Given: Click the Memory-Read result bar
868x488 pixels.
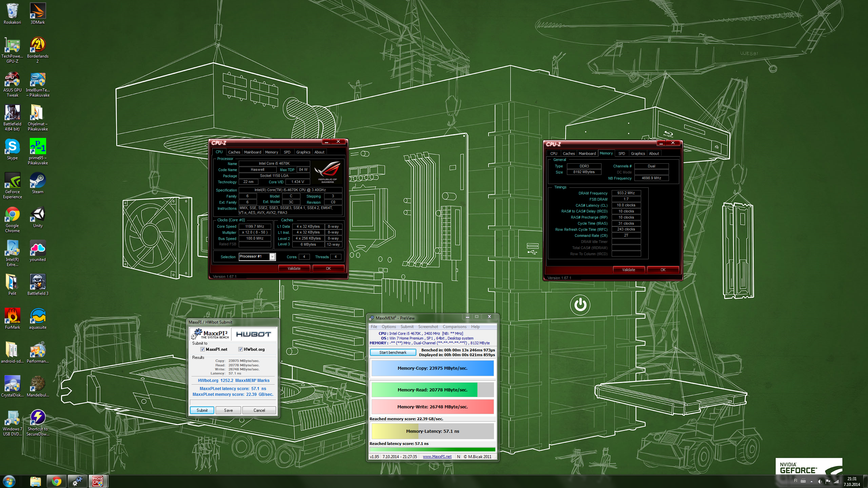Looking at the screenshot, I should pos(432,390).
